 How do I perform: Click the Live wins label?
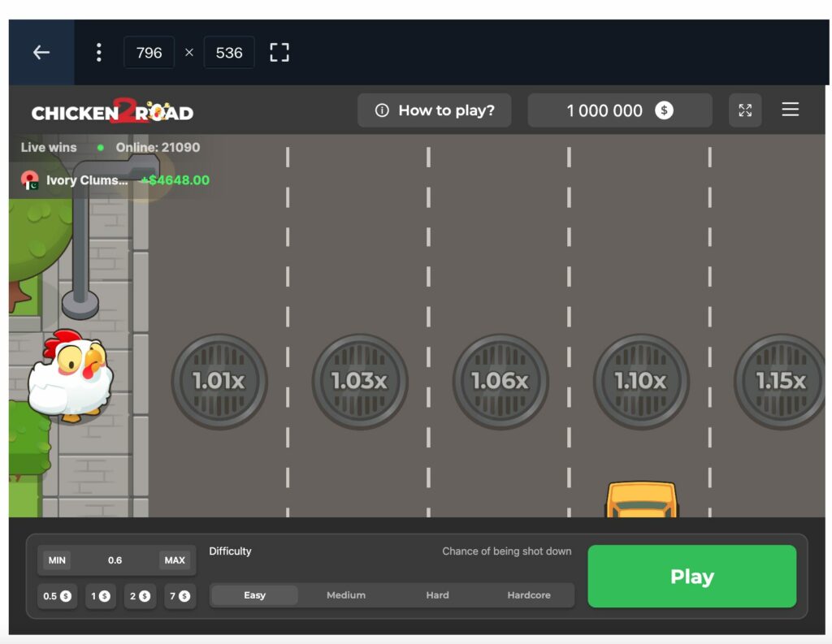tap(49, 148)
